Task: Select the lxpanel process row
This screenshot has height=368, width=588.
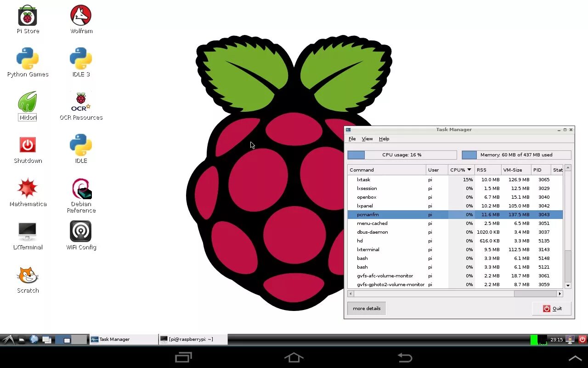Action: point(455,206)
